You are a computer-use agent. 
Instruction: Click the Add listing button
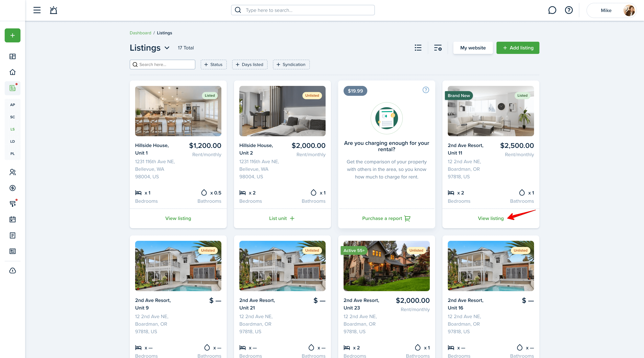(518, 48)
